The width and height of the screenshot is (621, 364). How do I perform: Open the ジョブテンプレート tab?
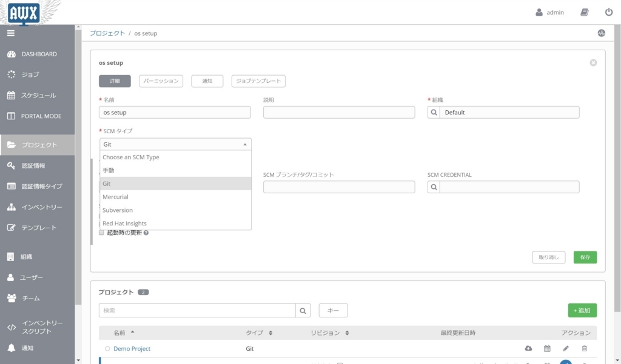[x=258, y=81]
